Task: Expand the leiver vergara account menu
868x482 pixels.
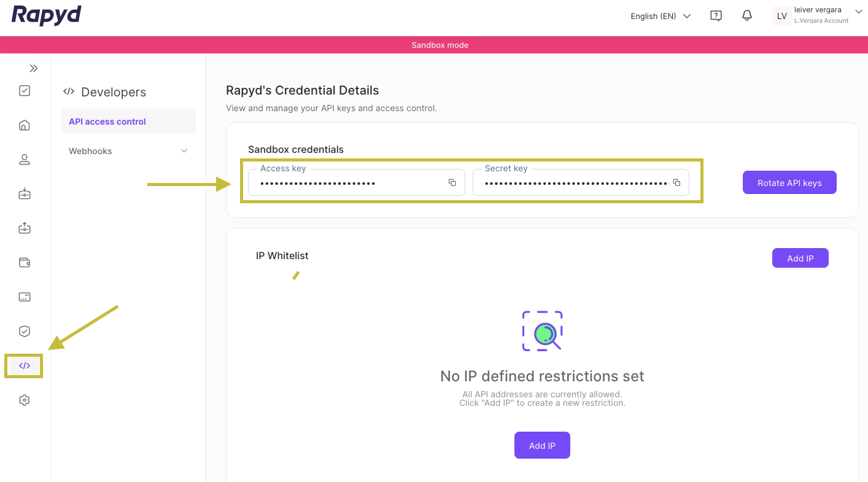Action: click(859, 10)
